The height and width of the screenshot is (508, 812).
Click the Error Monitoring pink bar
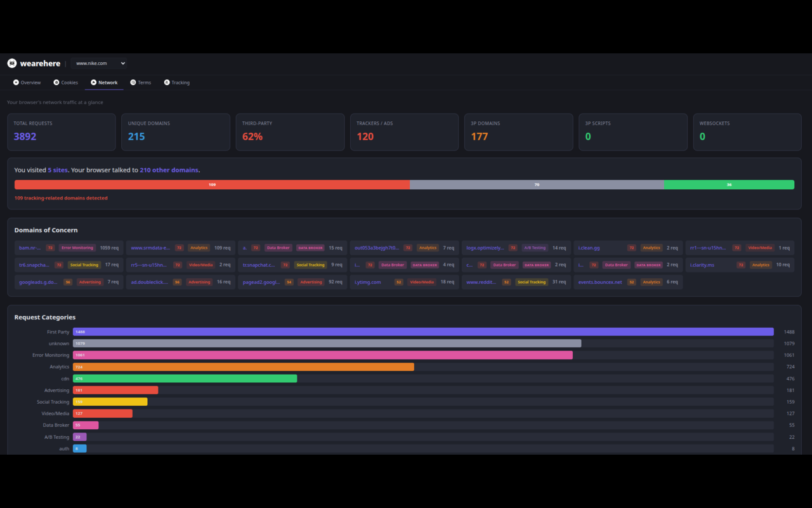click(323, 355)
